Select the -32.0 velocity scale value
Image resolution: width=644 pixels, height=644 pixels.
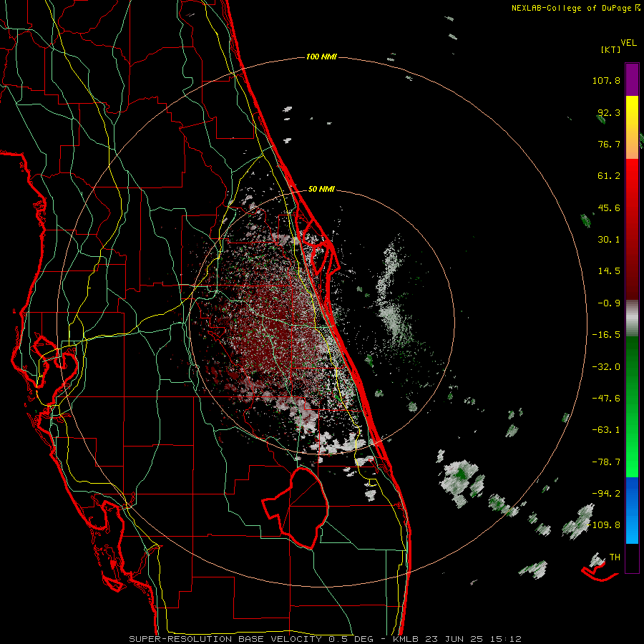tap(606, 367)
